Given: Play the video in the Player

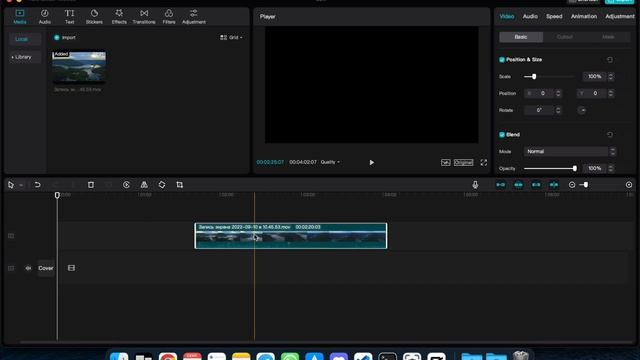Looking at the screenshot, I should (371, 162).
